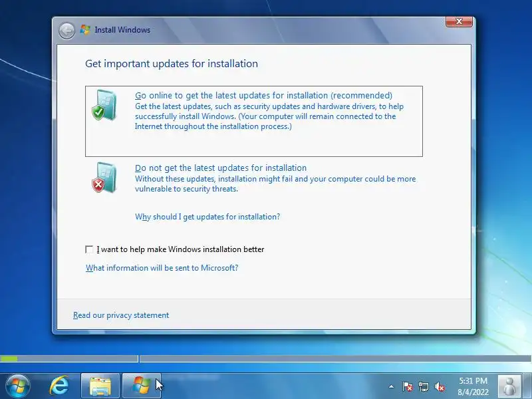This screenshot has width=532, height=399.
Task: Click the red shield X no-updates icon
Action: click(x=104, y=178)
